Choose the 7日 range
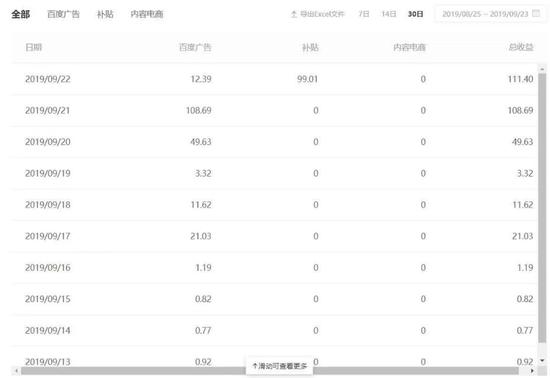Image resolution: width=550 pixels, height=378 pixels. (x=364, y=14)
